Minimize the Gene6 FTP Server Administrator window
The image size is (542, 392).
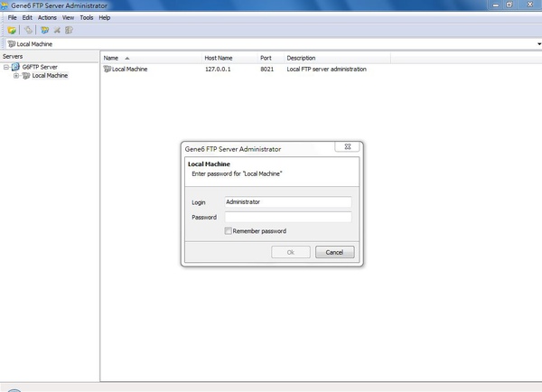[x=496, y=5]
